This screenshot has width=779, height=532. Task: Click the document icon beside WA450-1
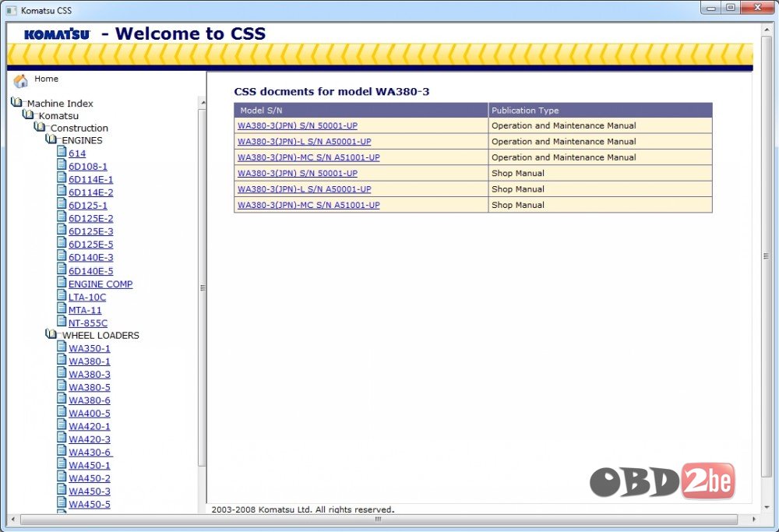pyautogui.click(x=62, y=463)
